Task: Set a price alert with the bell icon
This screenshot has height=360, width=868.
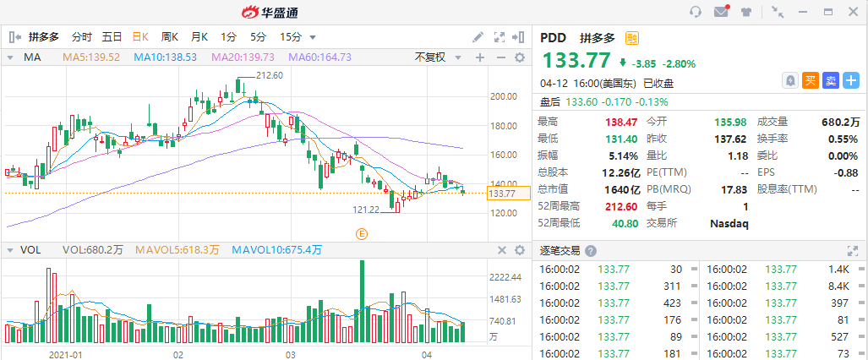Action: point(790,80)
